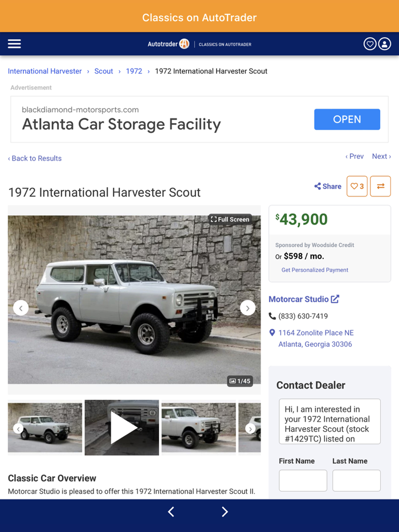Enter Full Screen photo view

[x=230, y=219]
